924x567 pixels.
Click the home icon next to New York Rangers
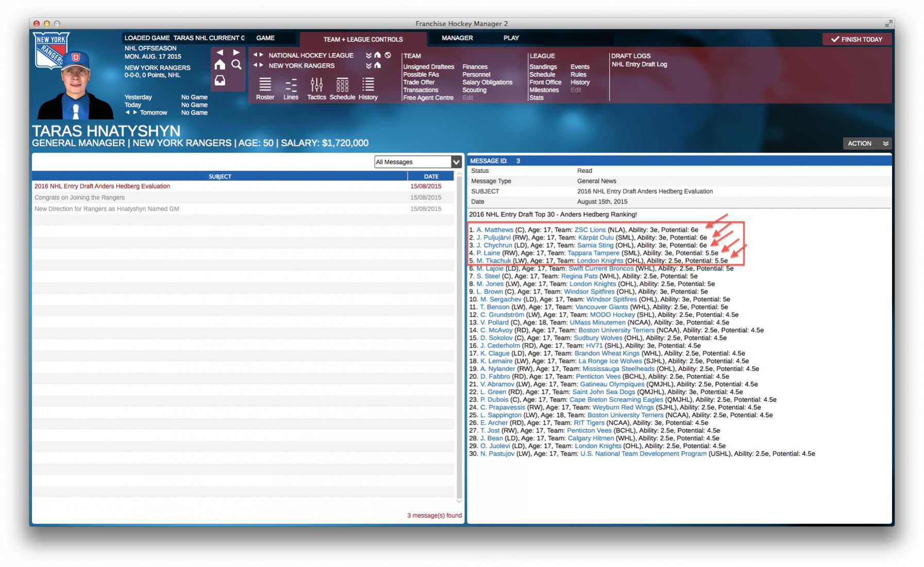pos(378,65)
